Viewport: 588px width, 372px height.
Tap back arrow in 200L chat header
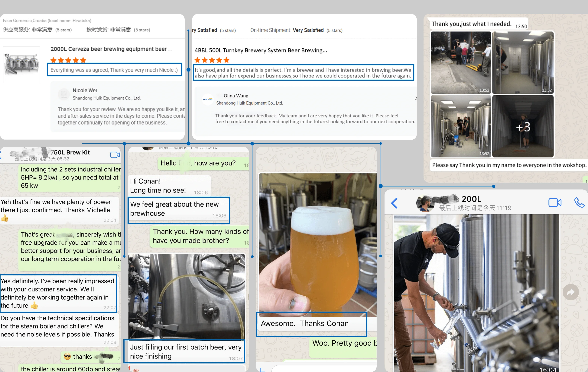394,203
